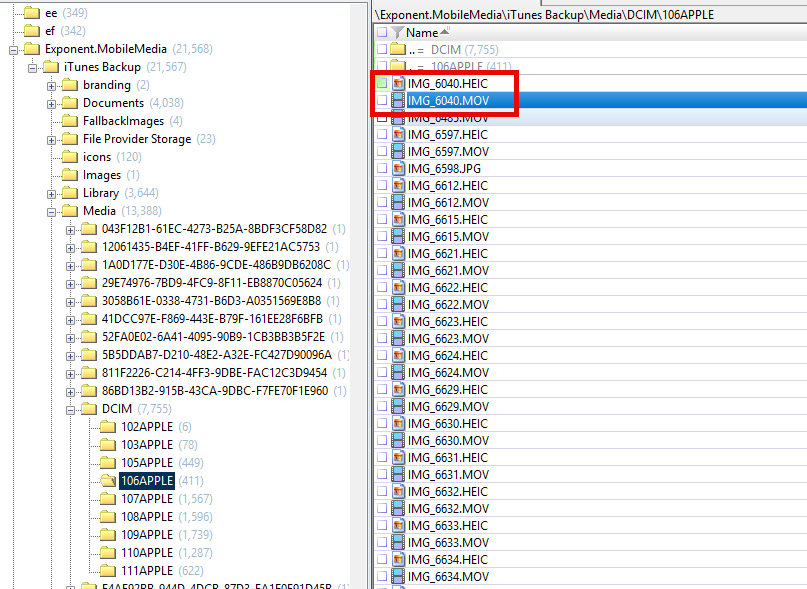Click the IMG_6040.HEIC image file icon
The width and height of the screenshot is (807, 589).
pos(398,84)
